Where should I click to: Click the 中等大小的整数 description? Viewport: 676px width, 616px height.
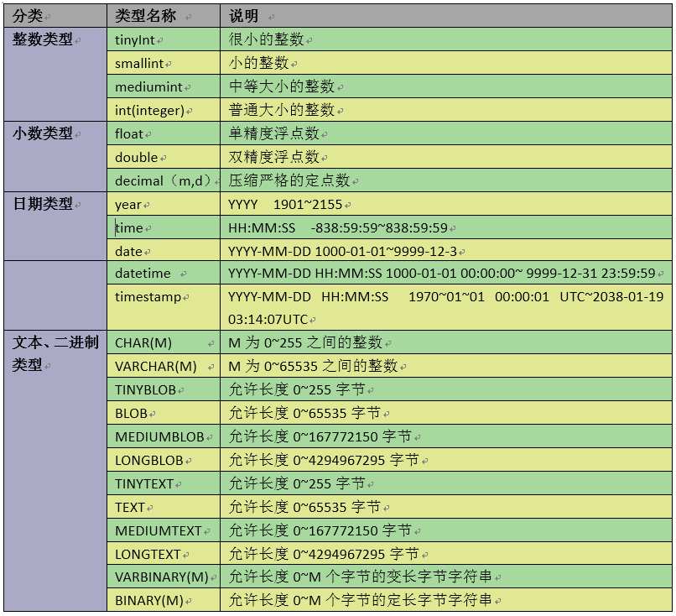coord(282,86)
